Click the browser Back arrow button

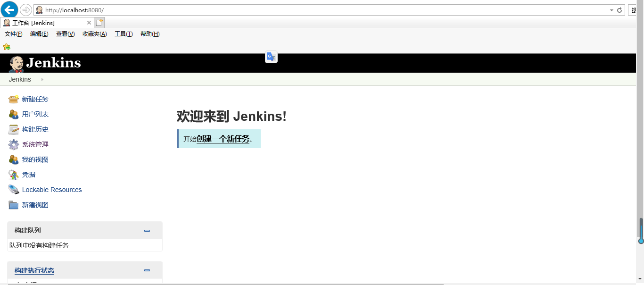(9, 9)
